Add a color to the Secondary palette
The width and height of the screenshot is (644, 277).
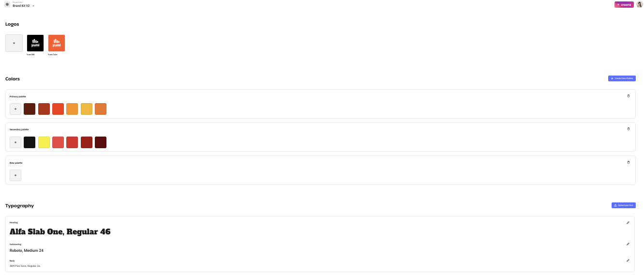15,142
